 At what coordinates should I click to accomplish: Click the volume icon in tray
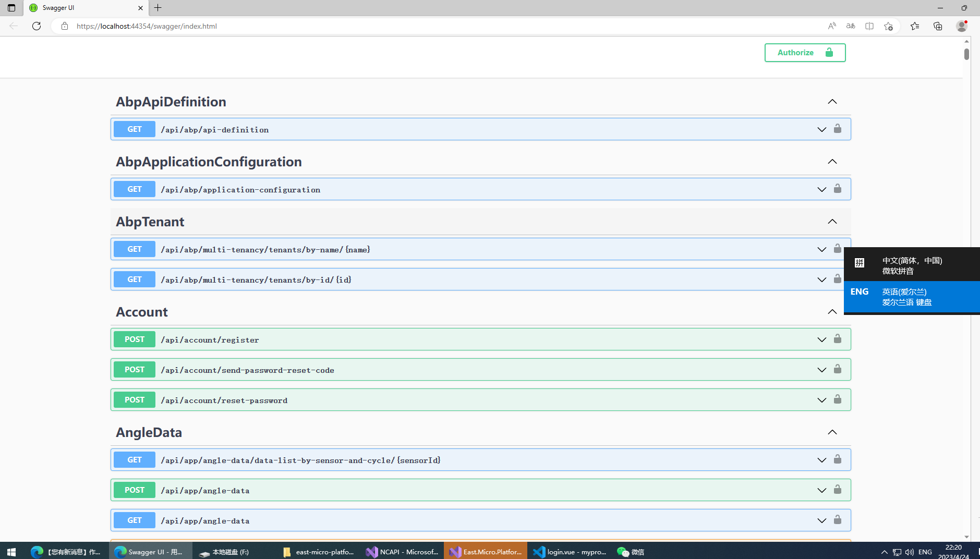(909, 552)
